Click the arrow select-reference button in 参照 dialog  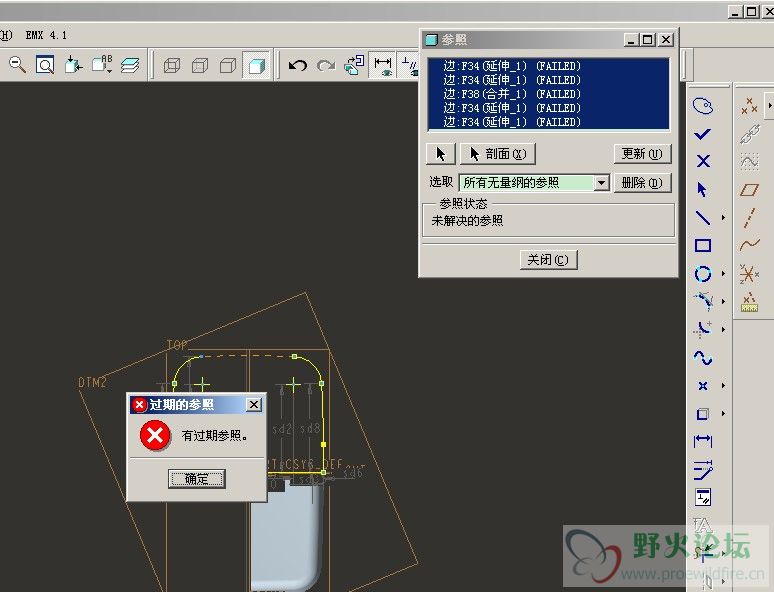click(x=441, y=154)
